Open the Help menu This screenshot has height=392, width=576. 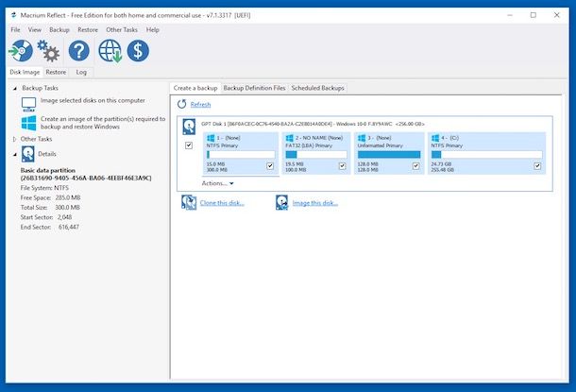152,30
